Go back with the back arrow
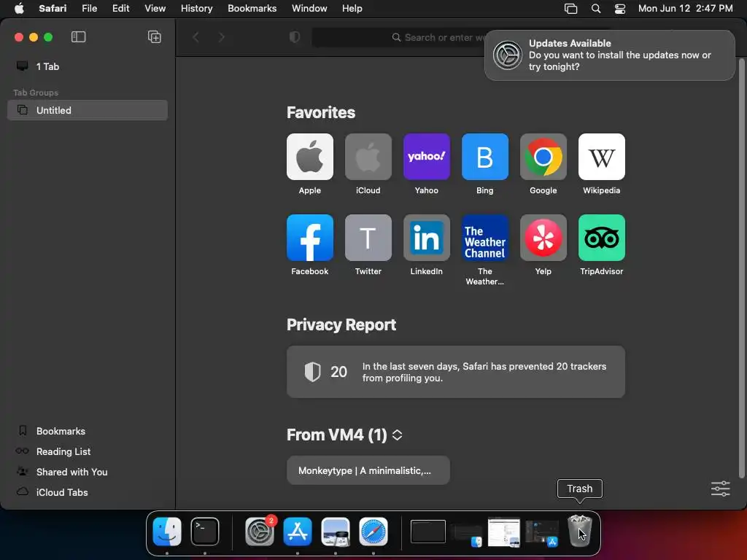This screenshot has width=747, height=560. pos(196,37)
